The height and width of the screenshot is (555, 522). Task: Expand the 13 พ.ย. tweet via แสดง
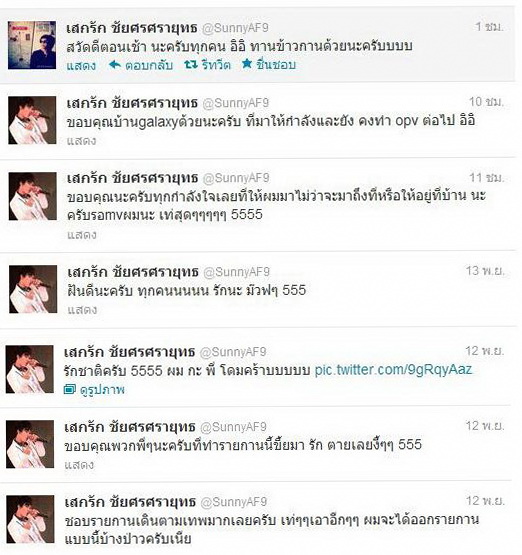point(82,310)
